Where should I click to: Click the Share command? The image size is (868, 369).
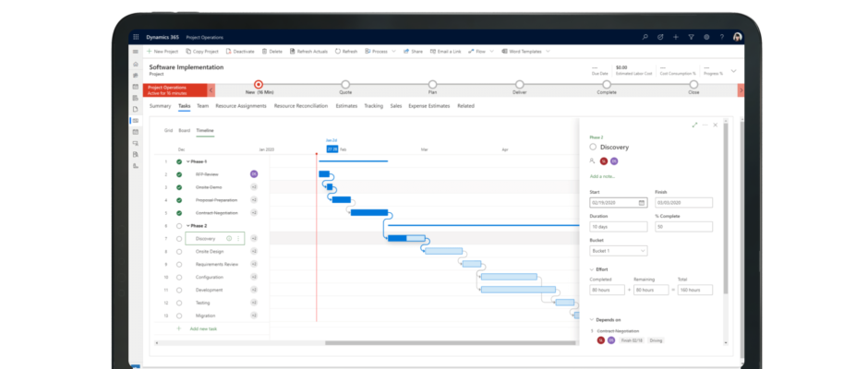[x=413, y=52]
